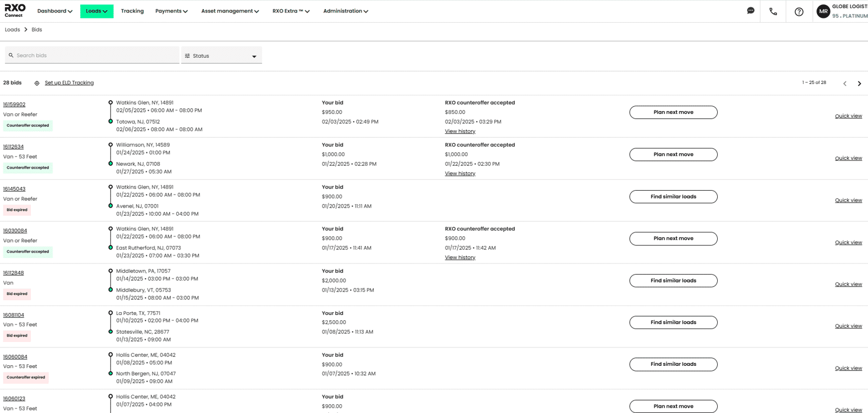The height and width of the screenshot is (413, 868).
Task: Open the chat messages icon
Action: click(x=750, y=11)
